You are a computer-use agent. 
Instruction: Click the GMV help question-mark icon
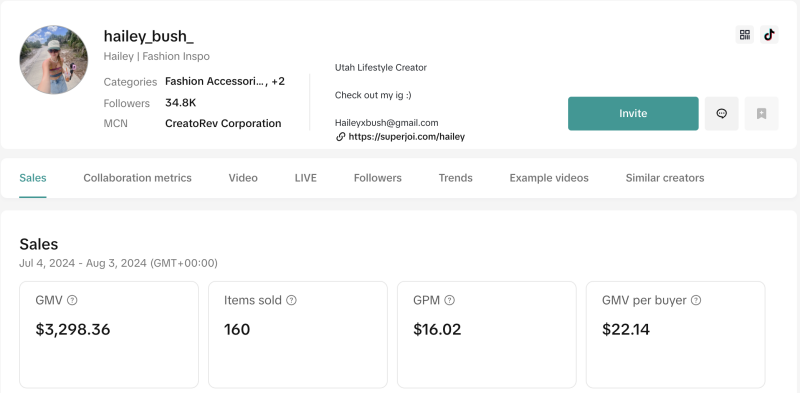(x=72, y=300)
